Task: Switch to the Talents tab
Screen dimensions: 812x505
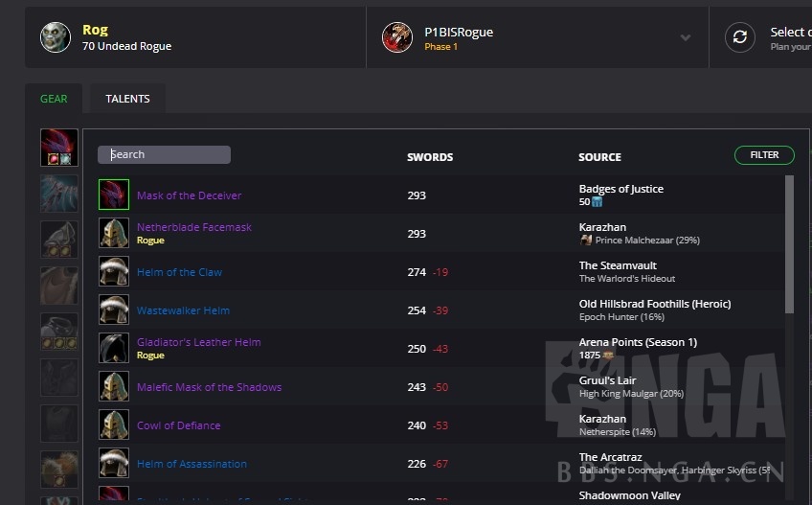Action: pos(127,99)
